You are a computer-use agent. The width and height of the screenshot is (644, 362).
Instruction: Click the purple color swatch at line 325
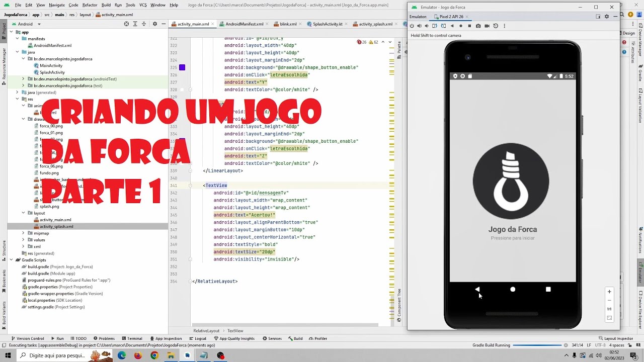tap(182, 67)
